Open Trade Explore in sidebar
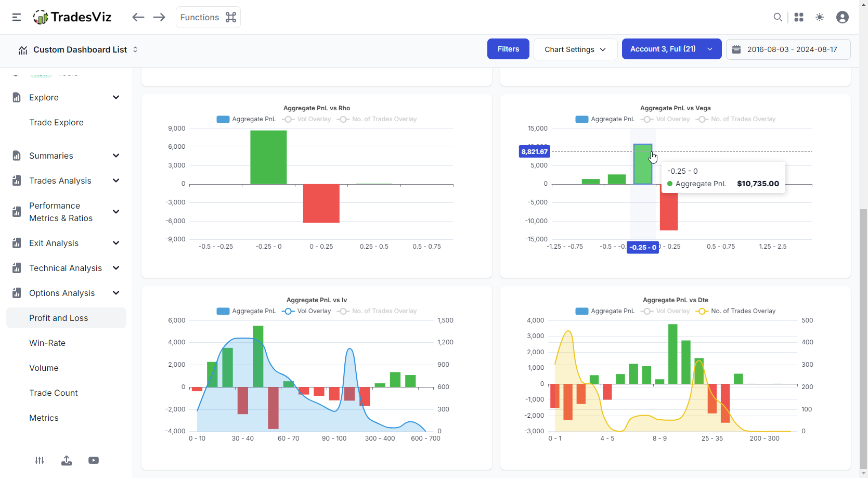 (x=56, y=122)
